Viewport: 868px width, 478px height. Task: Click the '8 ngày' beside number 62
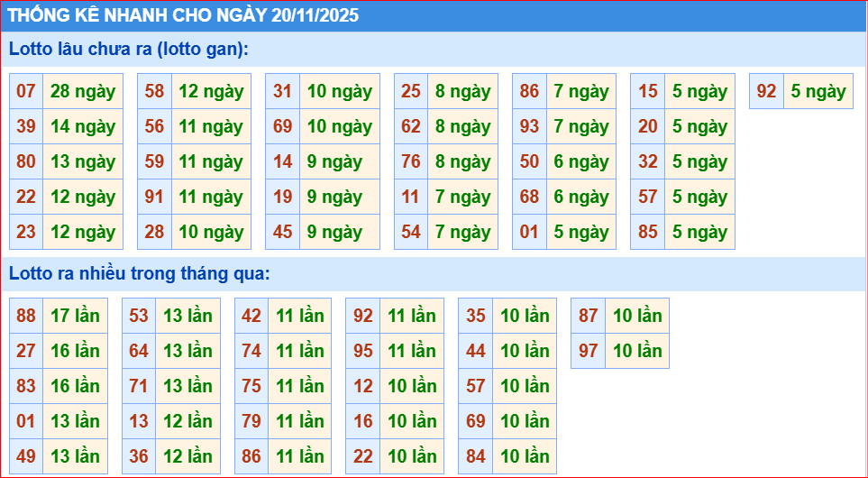click(462, 127)
